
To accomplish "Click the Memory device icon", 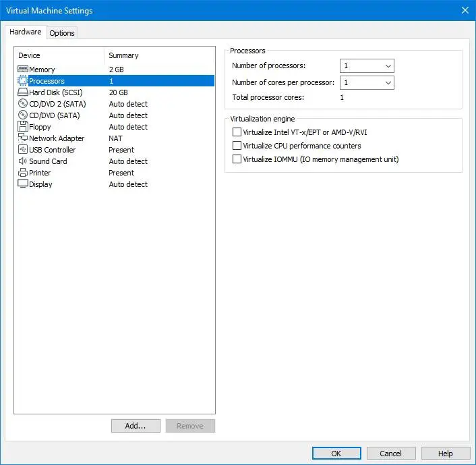I will (23, 70).
